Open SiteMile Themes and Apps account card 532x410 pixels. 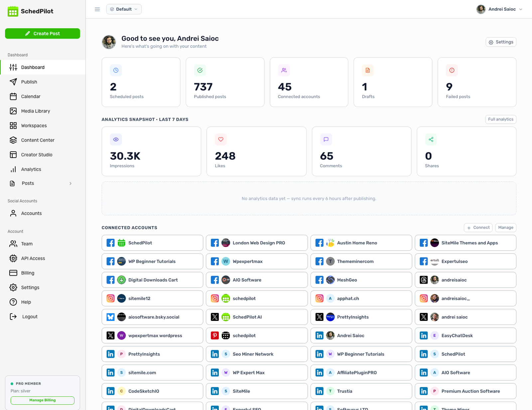465,243
